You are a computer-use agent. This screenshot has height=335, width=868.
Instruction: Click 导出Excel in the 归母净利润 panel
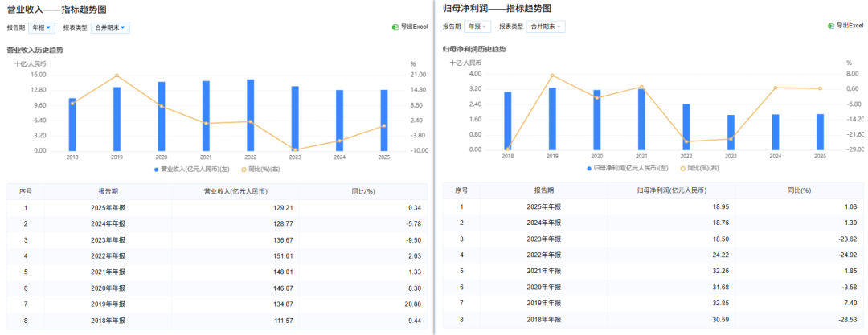tap(850, 26)
